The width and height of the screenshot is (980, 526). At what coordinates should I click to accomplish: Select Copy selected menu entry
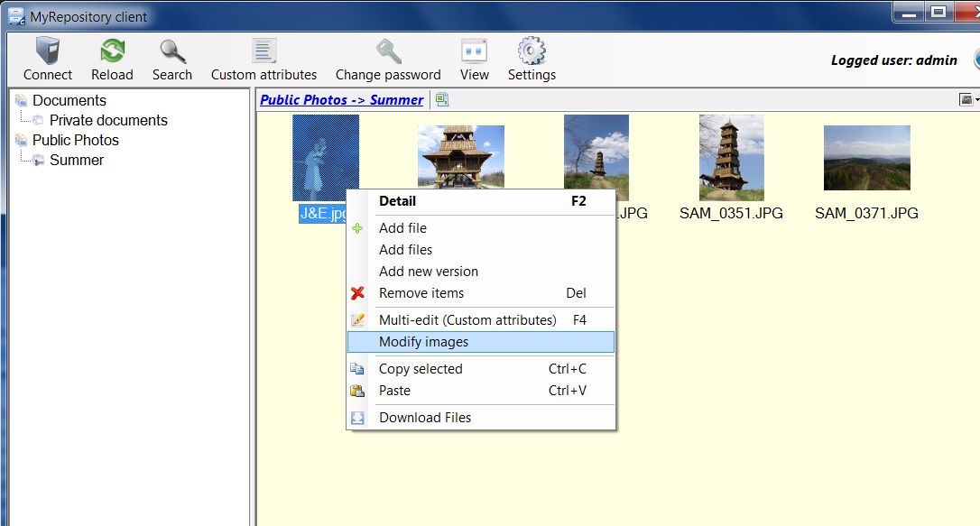click(481, 369)
